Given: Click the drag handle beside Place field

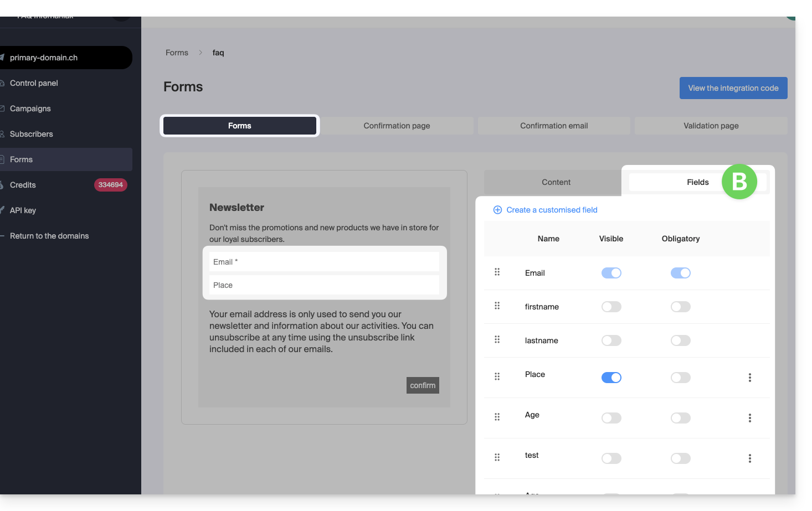Looking at the screenshot, I should (x=497, y=376).
